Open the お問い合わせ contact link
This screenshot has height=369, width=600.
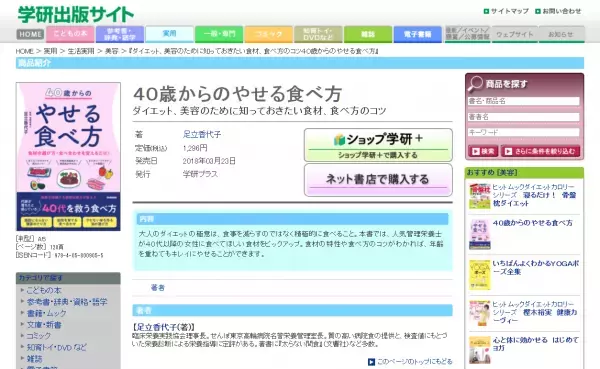click(x=558, y=11)
